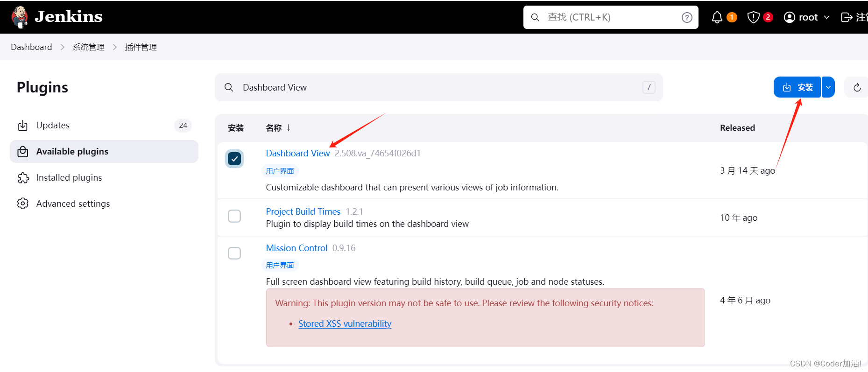This screenshot has height=372, width=868.
Task: Click the plugin search magnifier icon
Action: click(x=229, y=87)
